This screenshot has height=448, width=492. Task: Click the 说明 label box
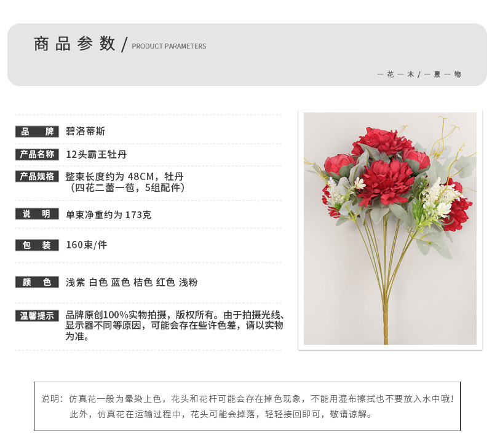(37, 214)
